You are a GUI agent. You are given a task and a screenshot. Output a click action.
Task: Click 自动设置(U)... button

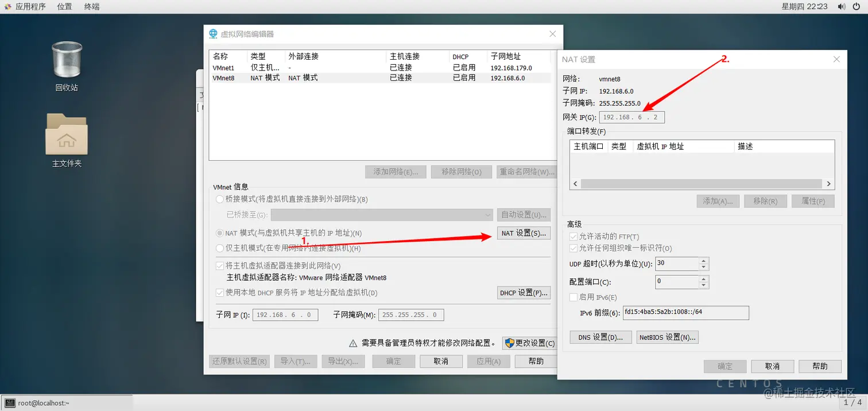coord(524,215)
